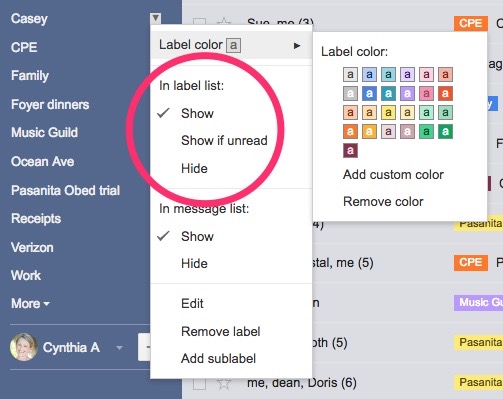Click the Casey label dropdown arrow icon
The image size is (503, 399).
tap(155, 18)
